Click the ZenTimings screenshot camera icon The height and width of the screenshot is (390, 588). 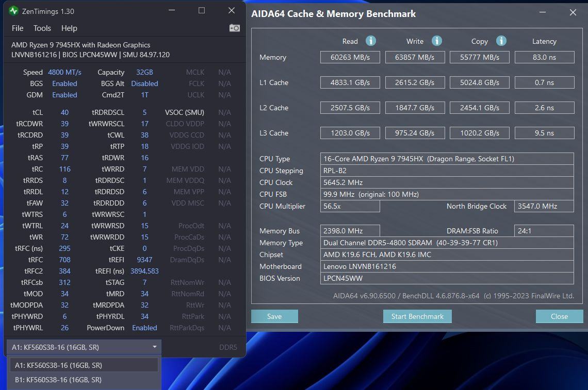point(234,28)
